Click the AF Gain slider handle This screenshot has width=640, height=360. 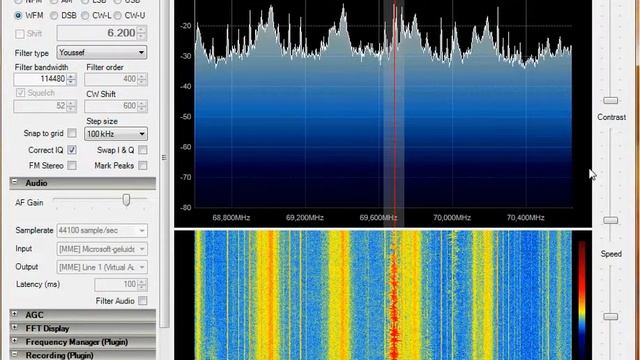[x=127, y=200]
